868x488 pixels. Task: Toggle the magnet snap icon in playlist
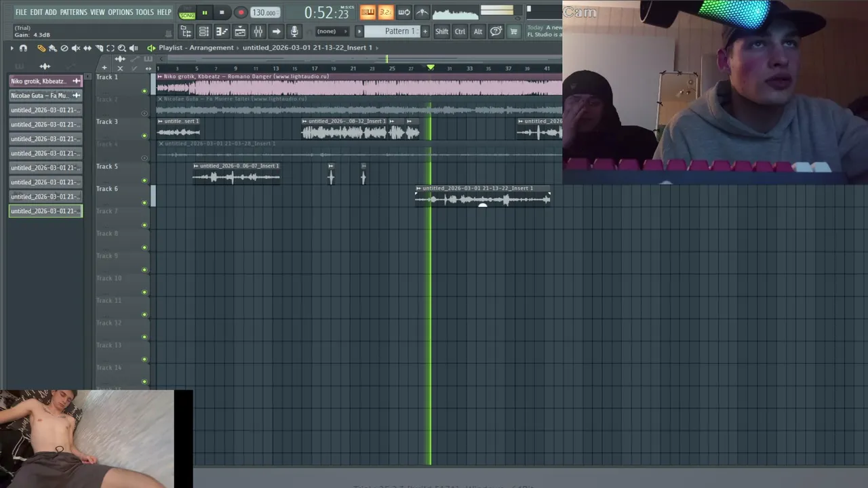click(x=23, y=48)
